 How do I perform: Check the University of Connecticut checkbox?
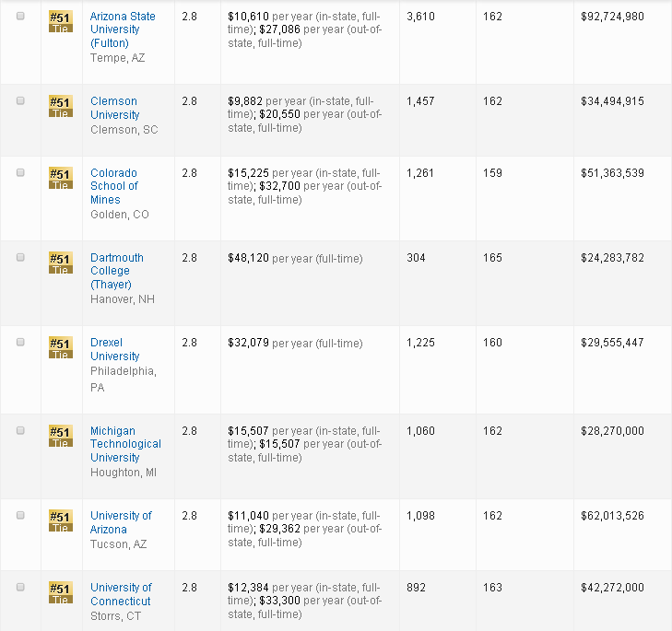20,588
